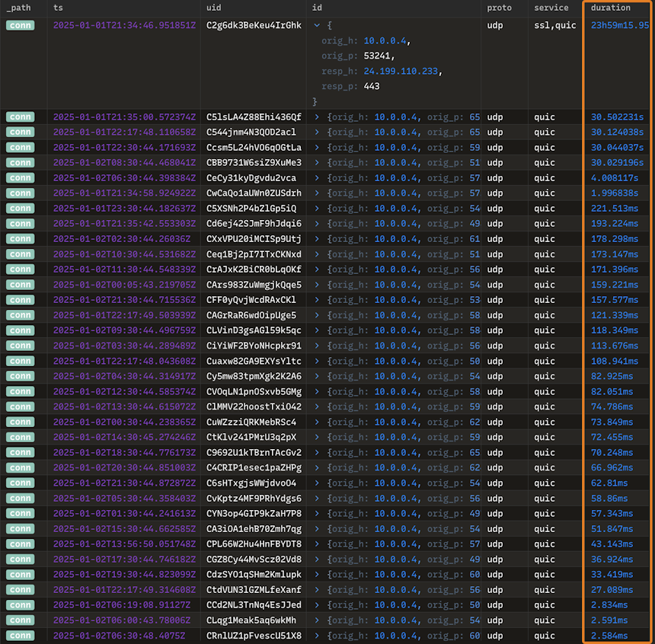
Task: Expand the id record for C5lsLA4Z88Ehi436Qf
Action: (x=318, y=116)
